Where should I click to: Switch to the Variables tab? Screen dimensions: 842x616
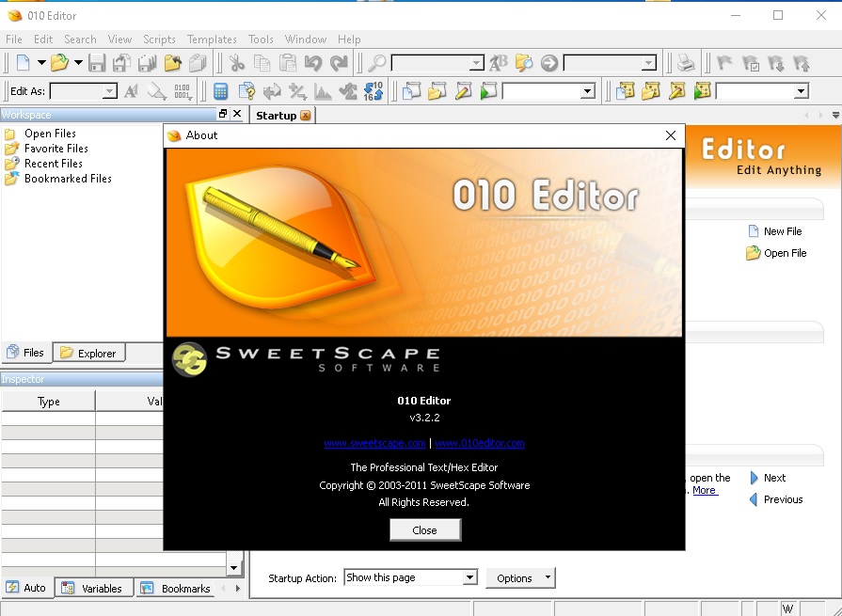coord(93,587)
